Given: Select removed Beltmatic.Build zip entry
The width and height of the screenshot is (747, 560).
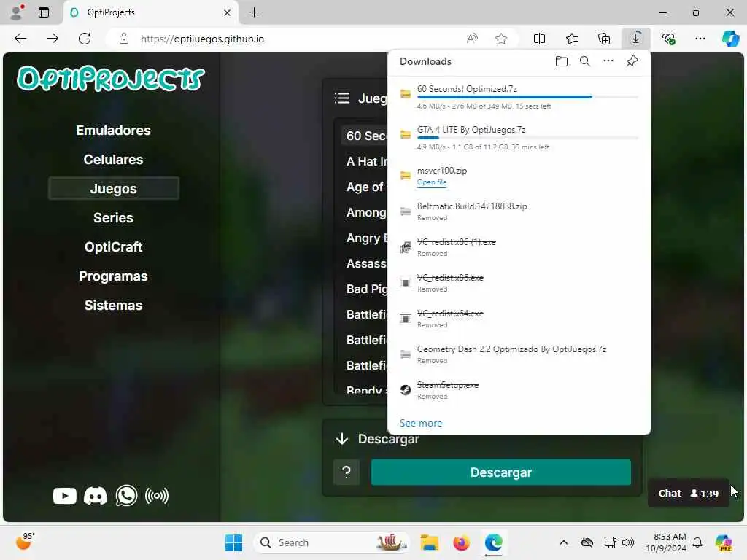Looking at the screenshot, I should pos(519,211).
